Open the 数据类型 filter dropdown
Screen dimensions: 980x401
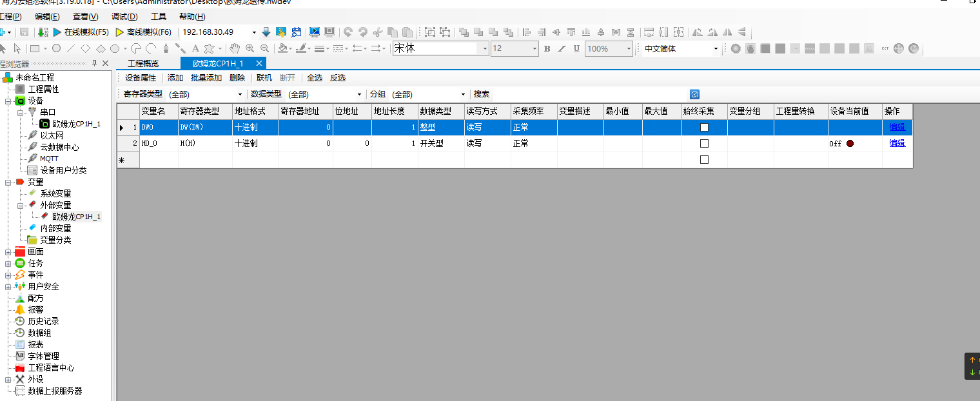360,94
